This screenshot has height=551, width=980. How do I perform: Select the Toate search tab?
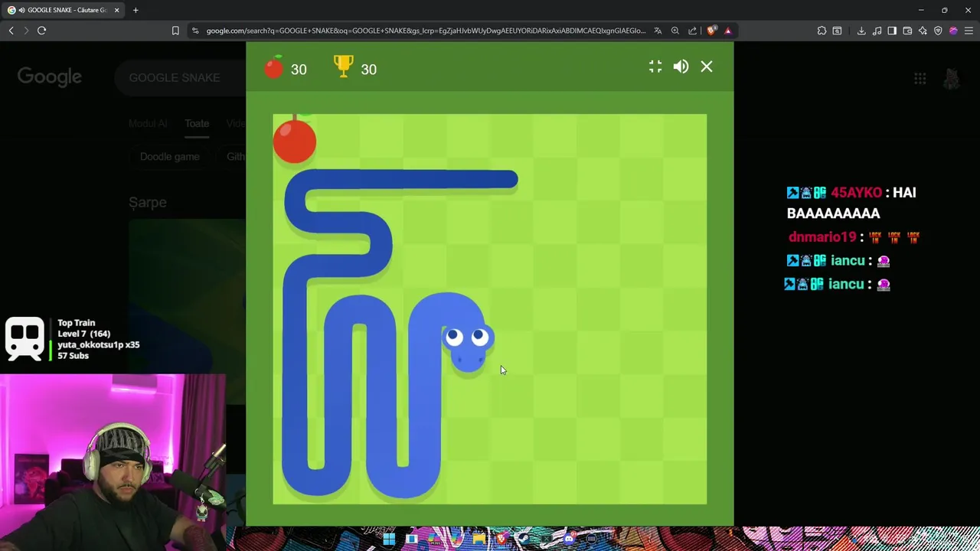coord(197,123)
